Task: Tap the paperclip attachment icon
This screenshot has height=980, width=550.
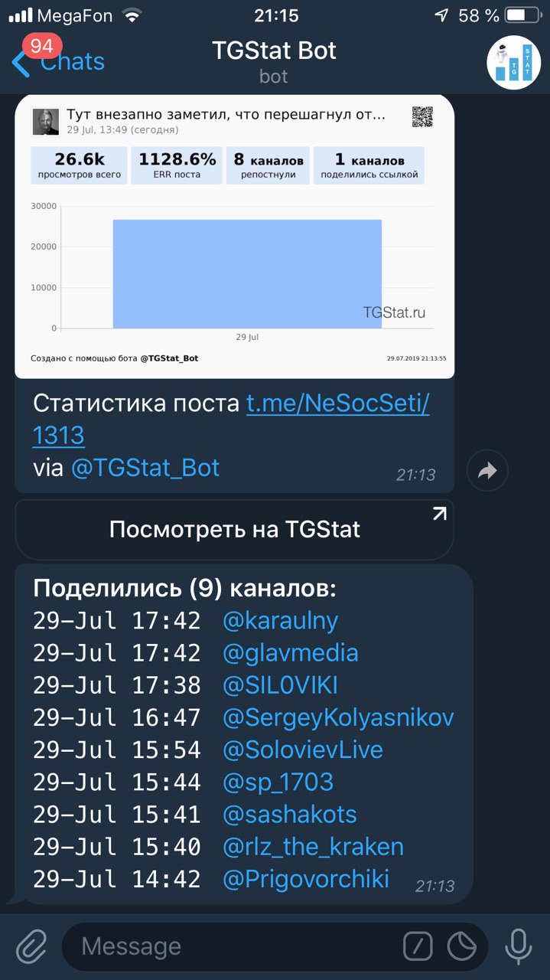Action: (31, 947)
